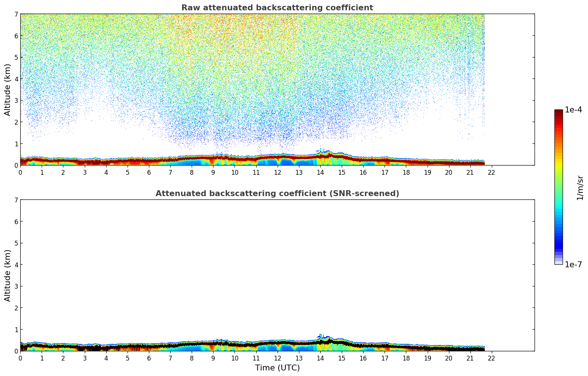
Task: Click the dark red top of colorbar
Action: click(x=559, y=113)
